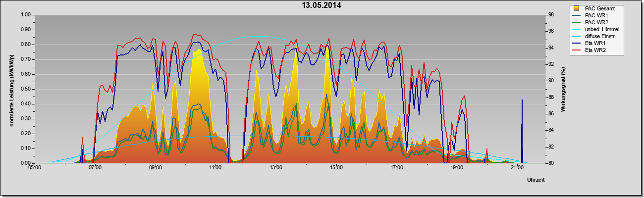Click the 17:00 time axis label
The image size is (644, 198).
coord(396,168)
